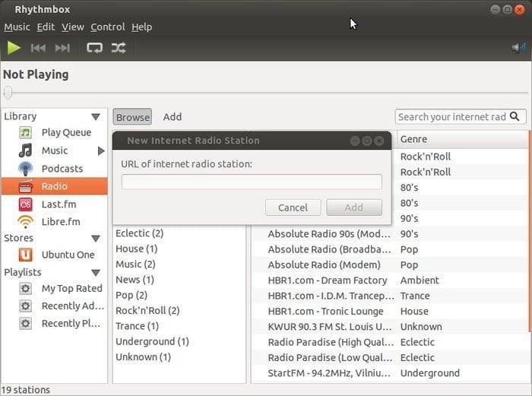Expand the Music entry arrow
Screen dimensions: 532x396
[101, 150]
